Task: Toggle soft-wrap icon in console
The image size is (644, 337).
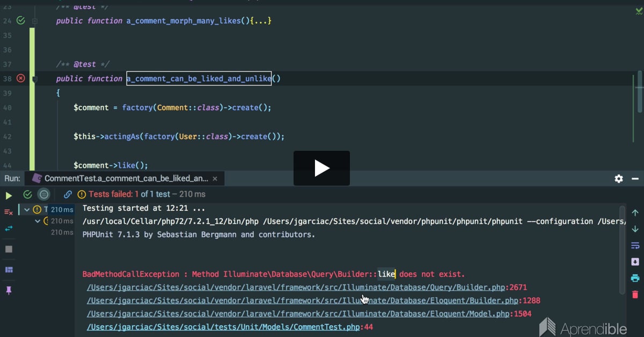Action: [x=635, y=246]
